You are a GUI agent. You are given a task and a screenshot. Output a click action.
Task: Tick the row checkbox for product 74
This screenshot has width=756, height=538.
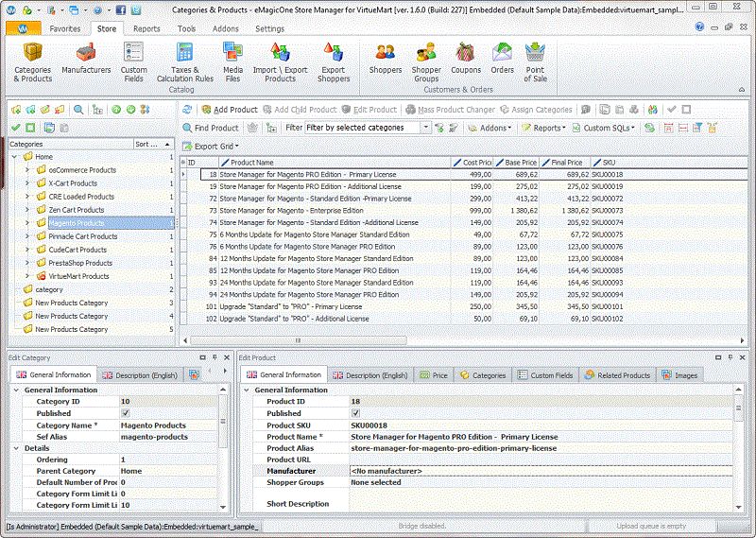coord(183,222)
